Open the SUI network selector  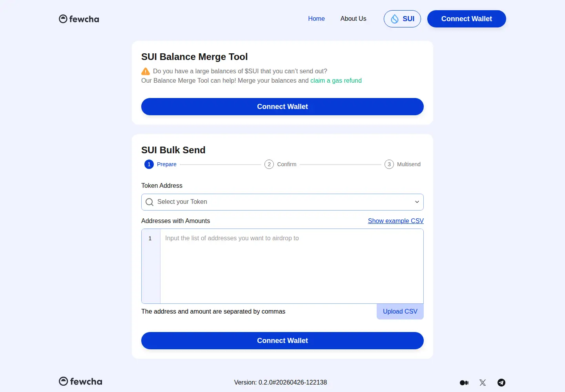click(402, 19)
